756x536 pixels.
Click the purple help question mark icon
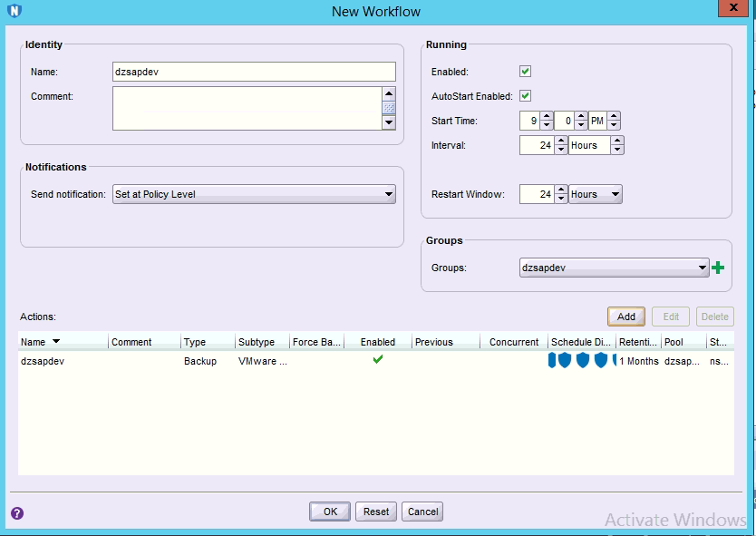coord(17,513)
